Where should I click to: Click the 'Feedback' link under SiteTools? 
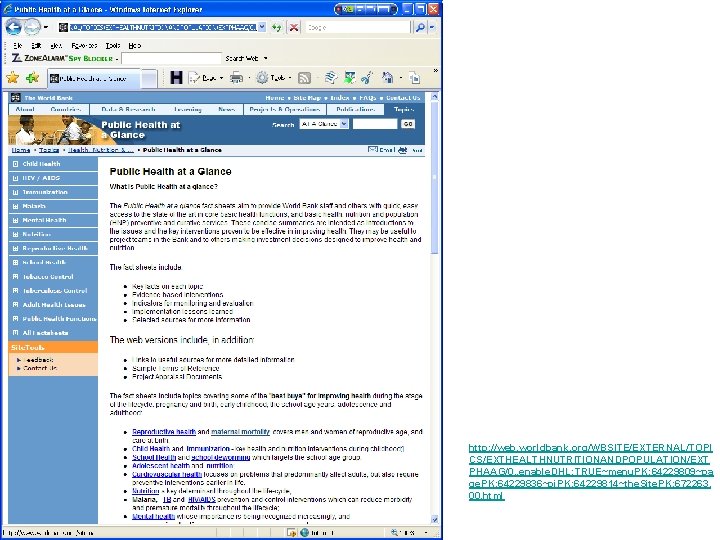(39, 360)
